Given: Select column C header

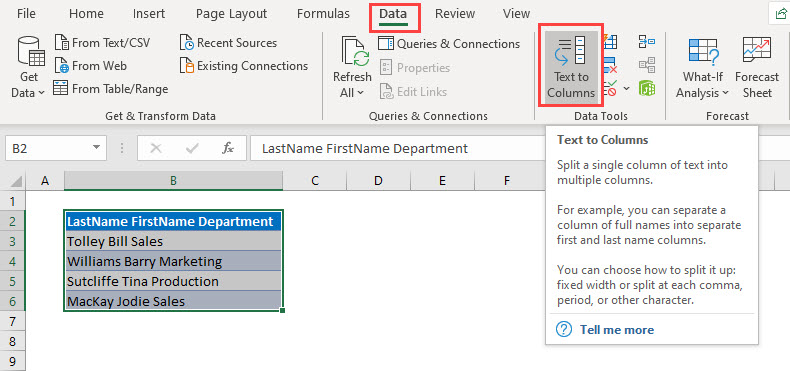Looking at the screenshot, I should (315, 181).
